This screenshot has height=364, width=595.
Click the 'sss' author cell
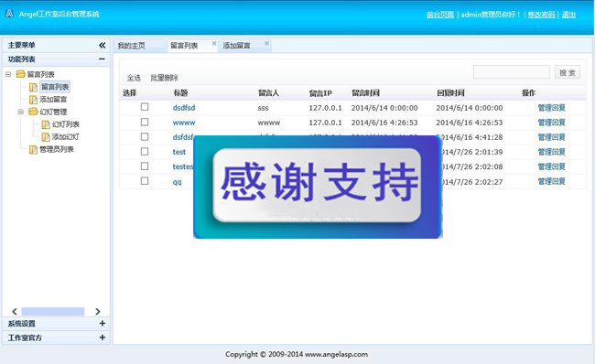[263, 108]
